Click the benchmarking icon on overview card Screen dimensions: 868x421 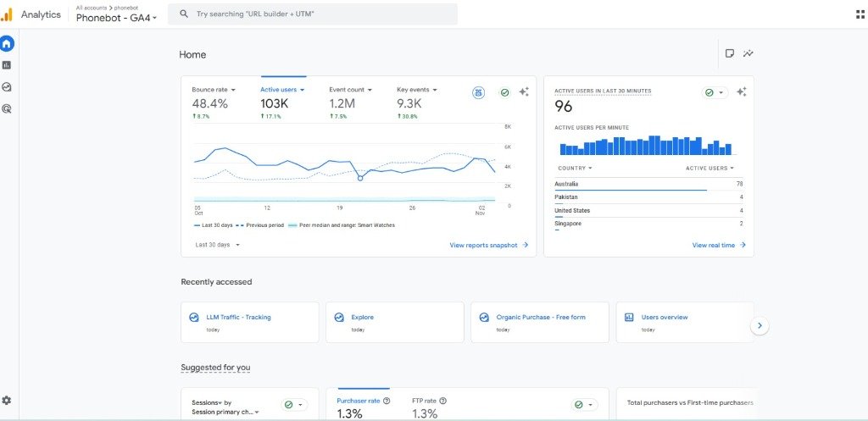click(x=479, y=93)
